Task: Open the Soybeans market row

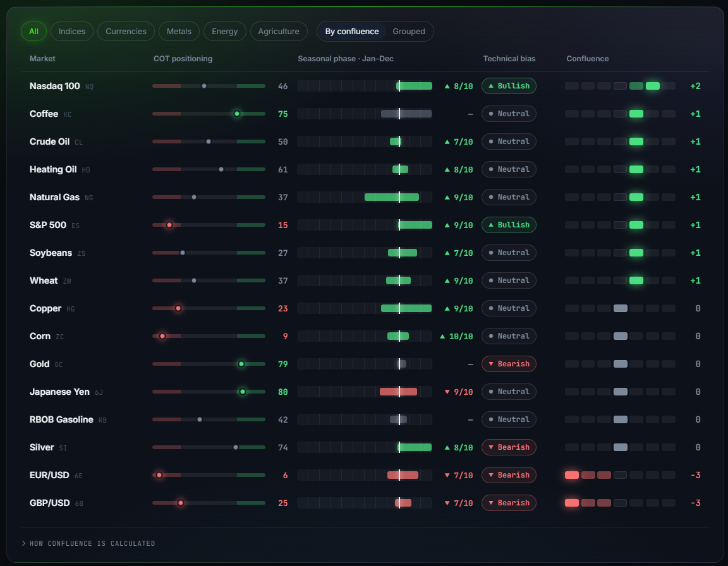Action: coord(365,253)
